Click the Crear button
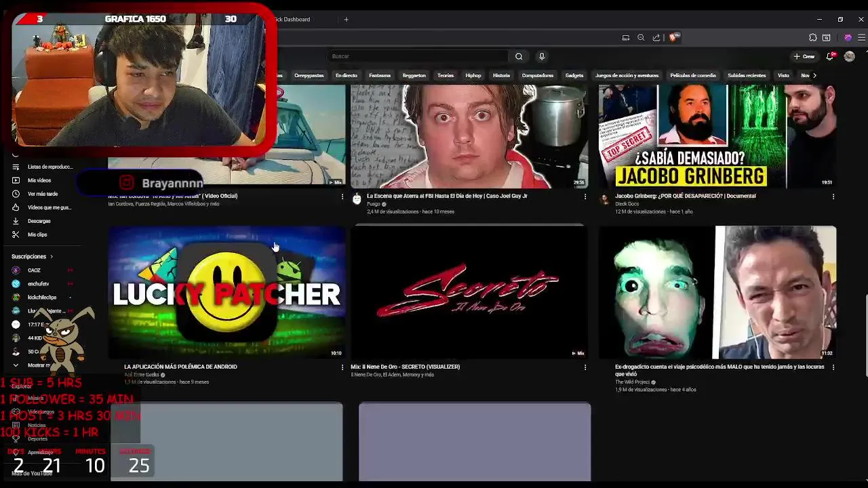 [x=804, y=56]
